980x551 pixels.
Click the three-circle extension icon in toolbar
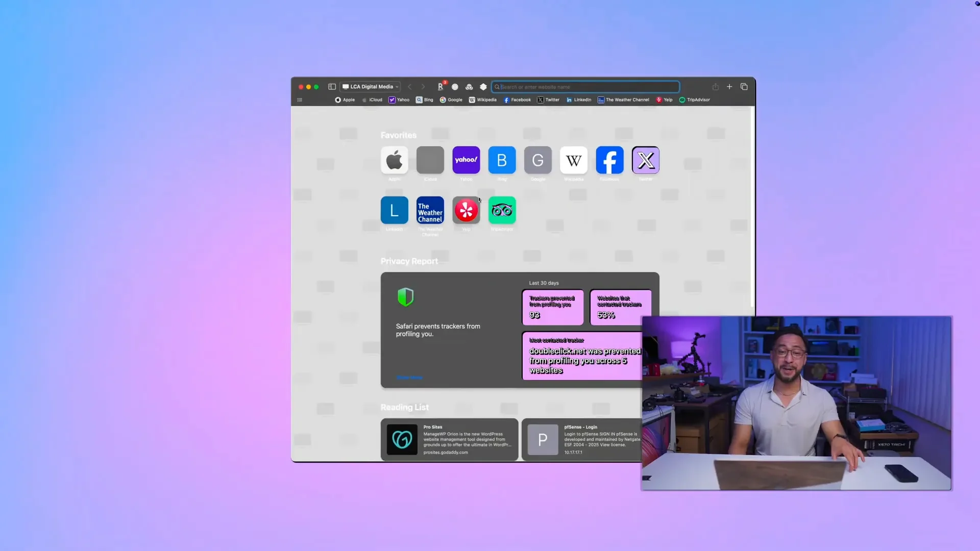469,87
